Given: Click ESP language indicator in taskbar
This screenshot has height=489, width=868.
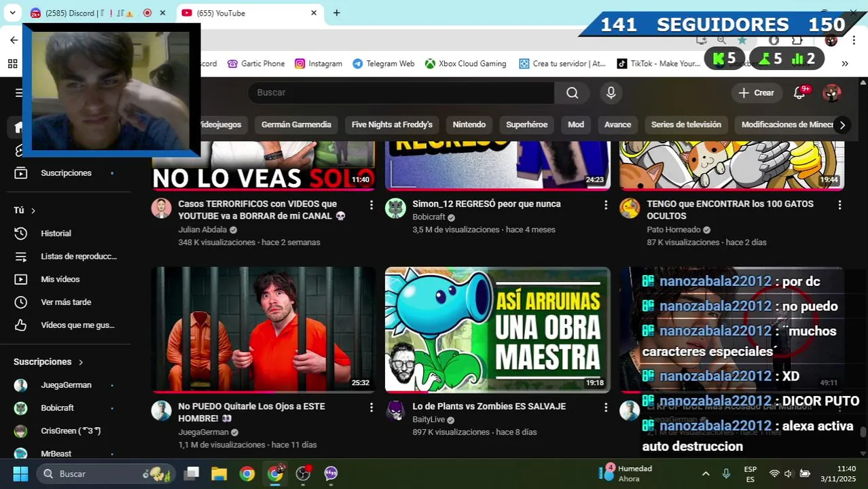Looking at the screenshot, I should click(750, 473).
